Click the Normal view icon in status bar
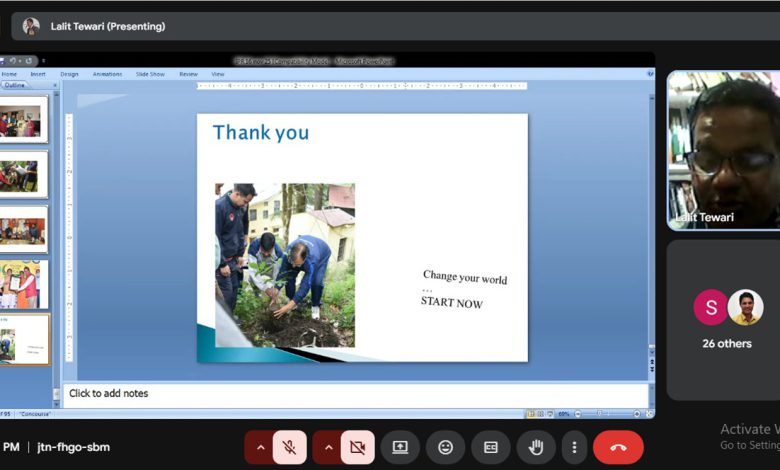Viewport: 780px width, 470px height. 529,413
